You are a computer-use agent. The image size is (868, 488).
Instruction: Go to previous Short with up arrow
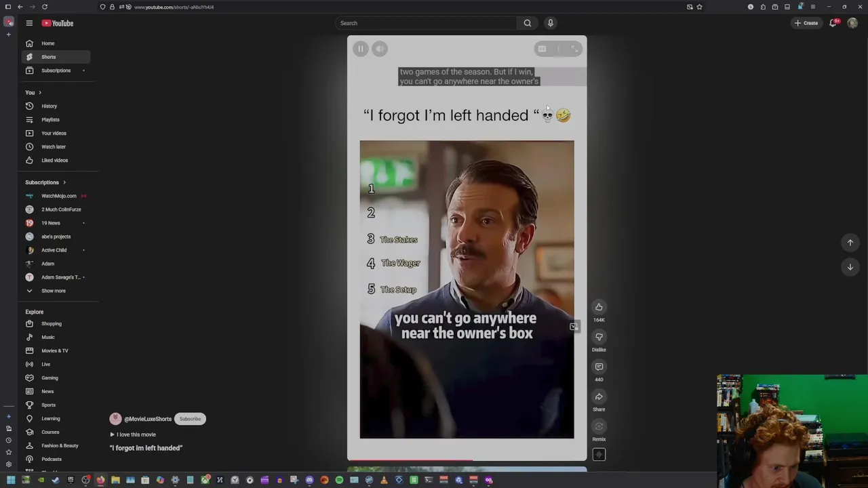(x=850, y=243)
